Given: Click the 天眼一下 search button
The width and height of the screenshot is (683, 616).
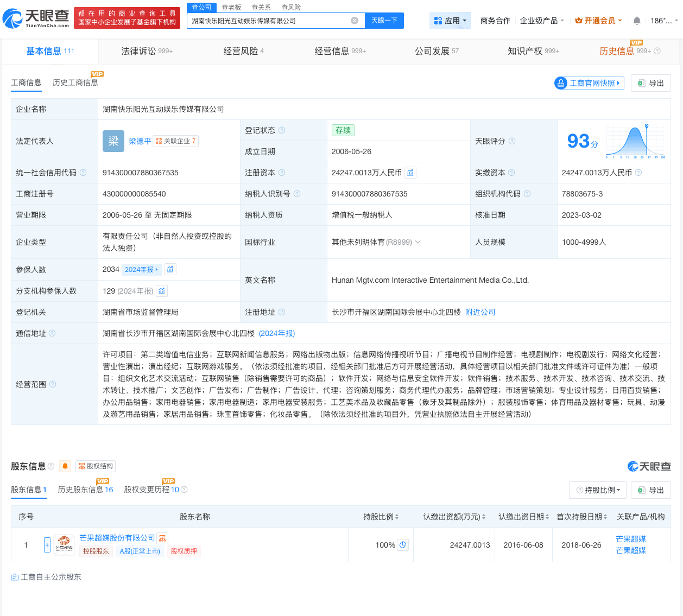Looking at the screenshot, I should point(384,21).
